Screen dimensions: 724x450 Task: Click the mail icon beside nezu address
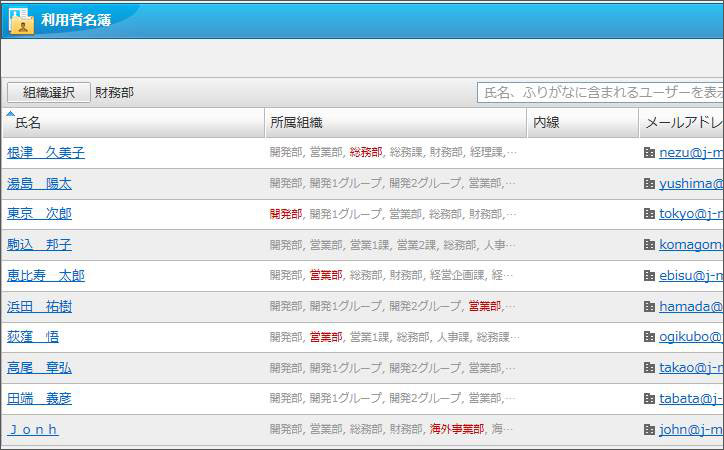pyautogui.click(x=649, y=153)
